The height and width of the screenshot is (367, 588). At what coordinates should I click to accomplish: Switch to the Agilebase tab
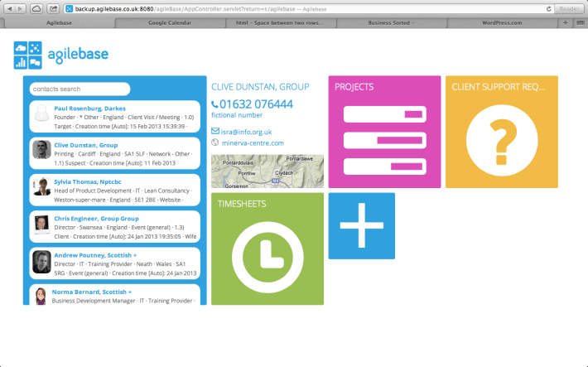pyautogui.click(x=59, y=23)
